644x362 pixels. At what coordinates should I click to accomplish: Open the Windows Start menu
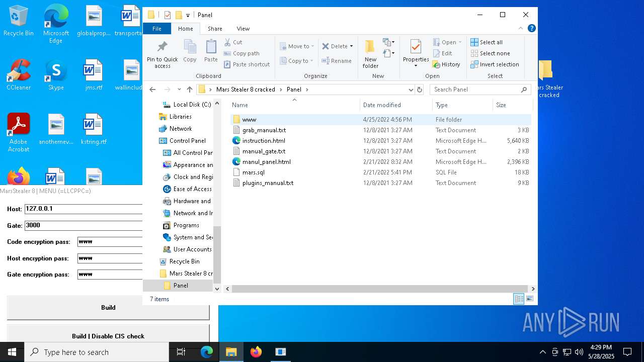coord(12,352)
